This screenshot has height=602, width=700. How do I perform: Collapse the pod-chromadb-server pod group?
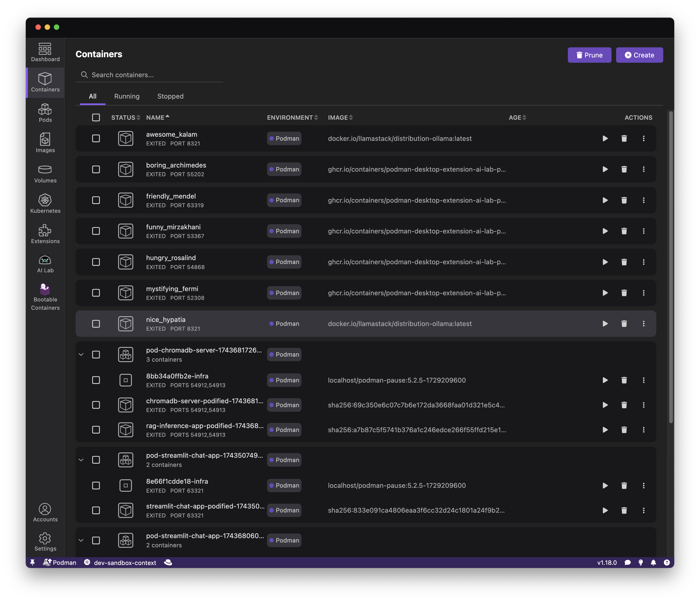point(81,354)
